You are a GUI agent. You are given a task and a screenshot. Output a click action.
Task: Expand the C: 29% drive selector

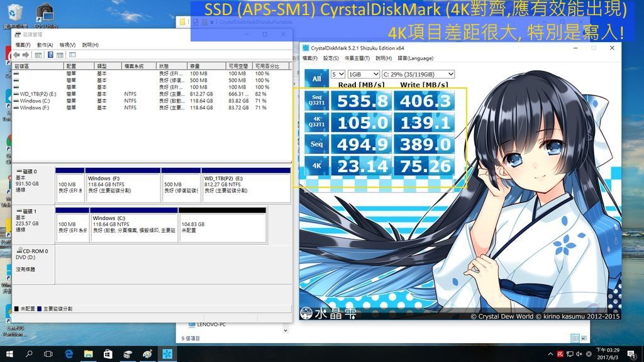click(418, 74)
